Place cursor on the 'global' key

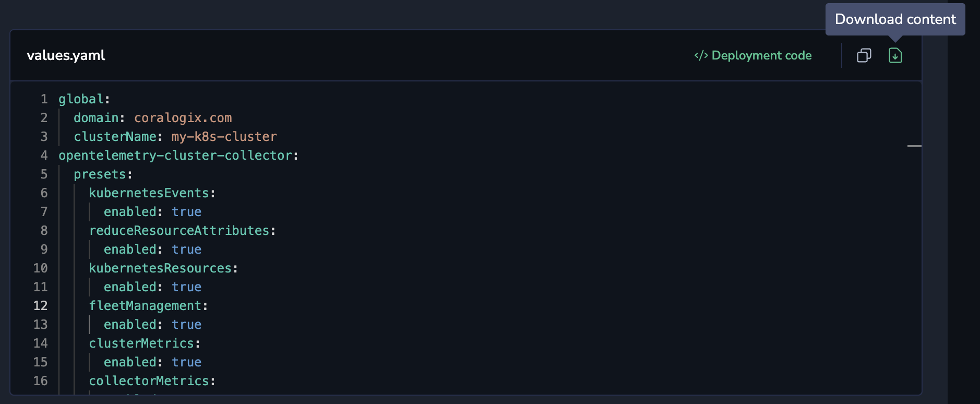click(x=81, y=99)
